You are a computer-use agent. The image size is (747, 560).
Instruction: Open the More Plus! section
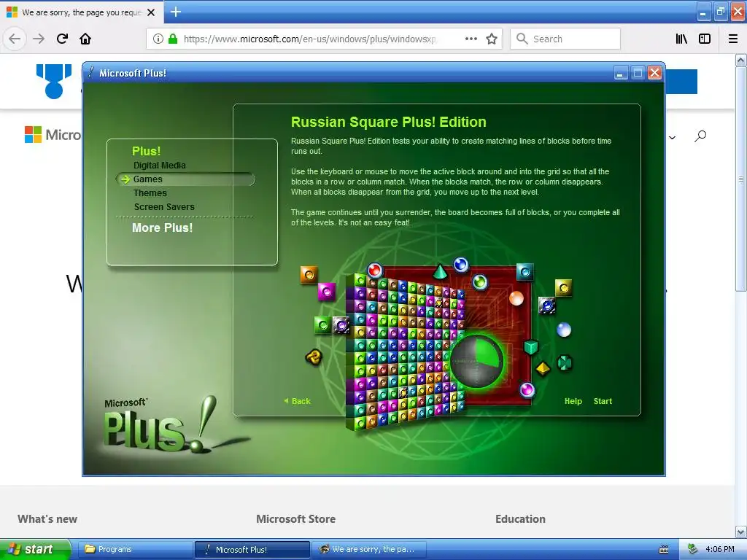(x=163, y=227)
